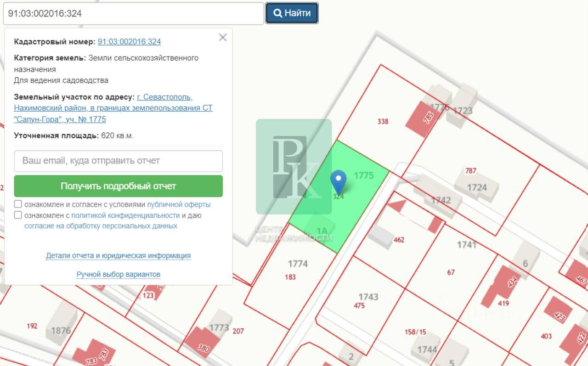The image size is (588, 366).
Task: Check the публичной оферты agreement checkbox
Action: click(18, 204)
